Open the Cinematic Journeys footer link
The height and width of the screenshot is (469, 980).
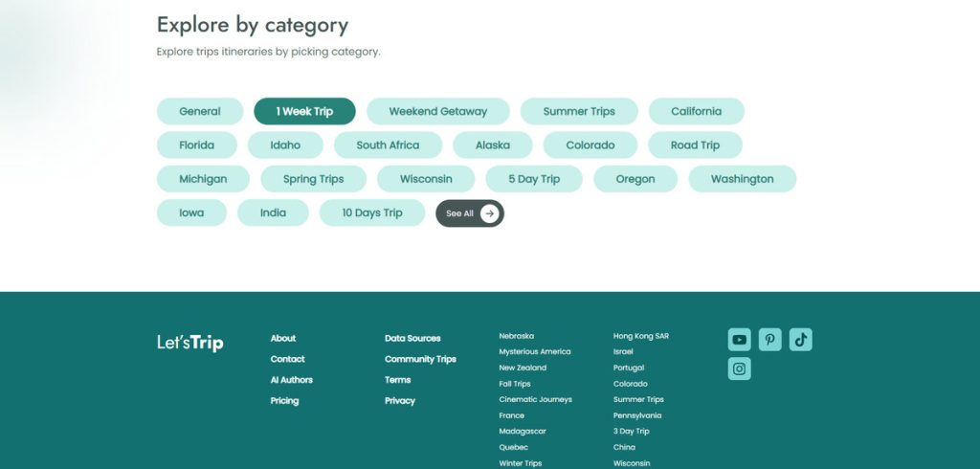coord(535,400)
